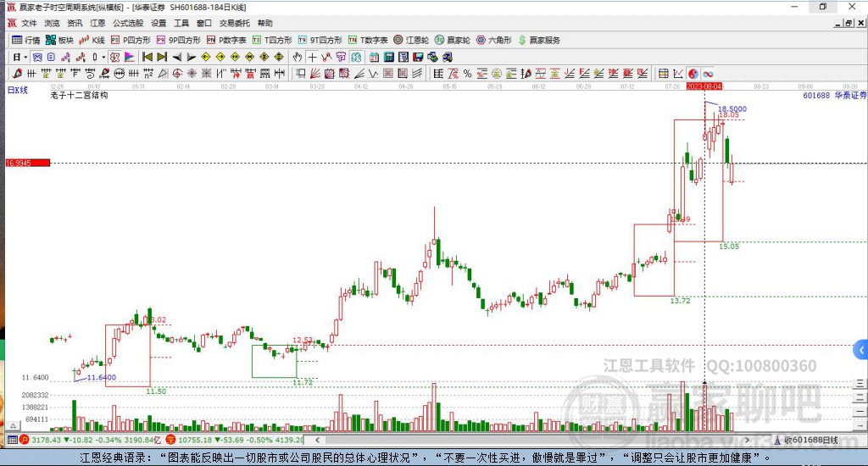Click the 日K线 chart label

pos(17,90)
